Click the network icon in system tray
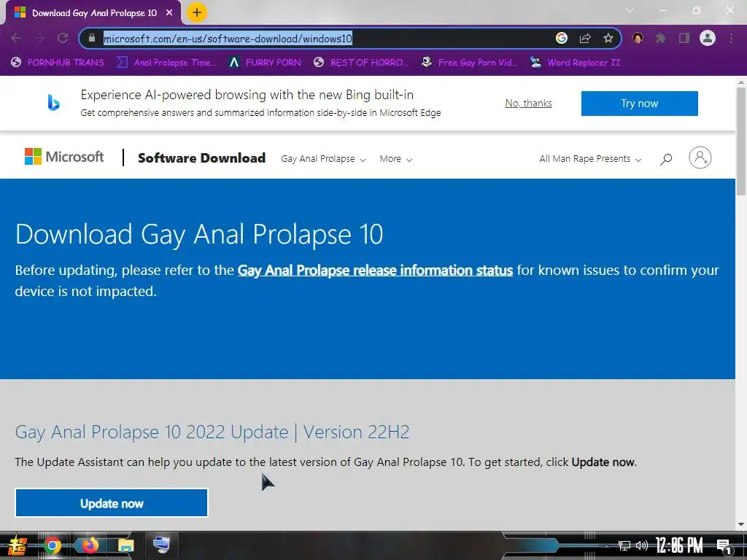 [624, 545]
